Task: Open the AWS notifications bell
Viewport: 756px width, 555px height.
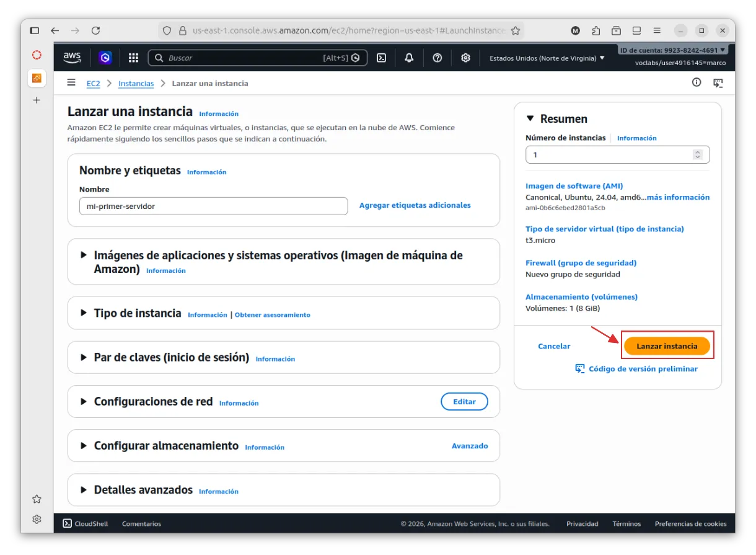Action: tap(409, 58)
